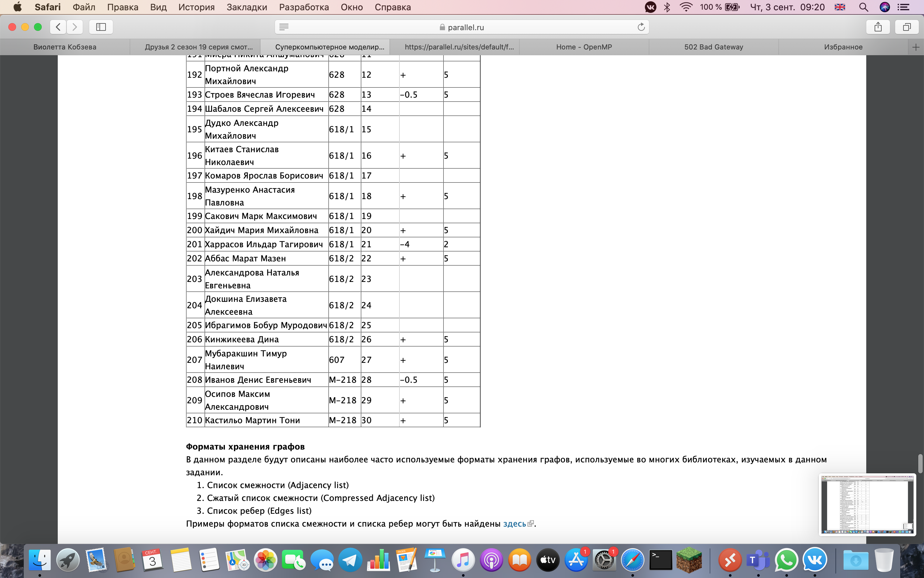Switch to Друзья 2 сезон 19 серия tab
Viewport: 924px width, 578px height.
pos(195,47)
